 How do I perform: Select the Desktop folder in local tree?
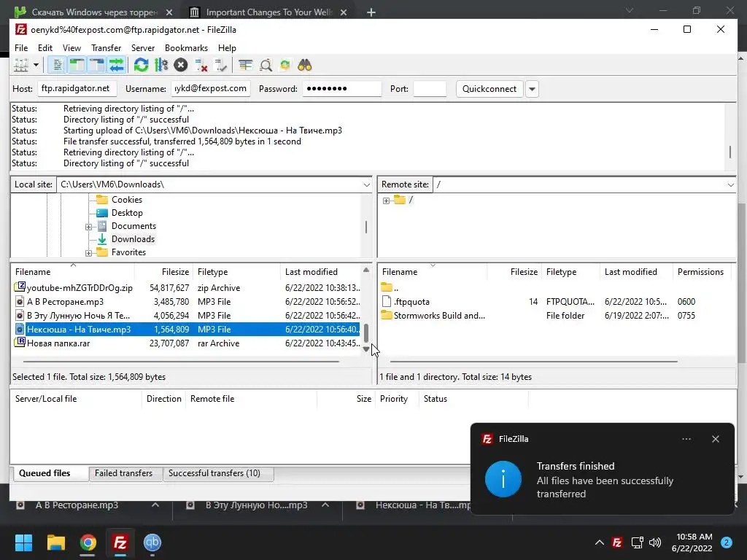(127, 213)
